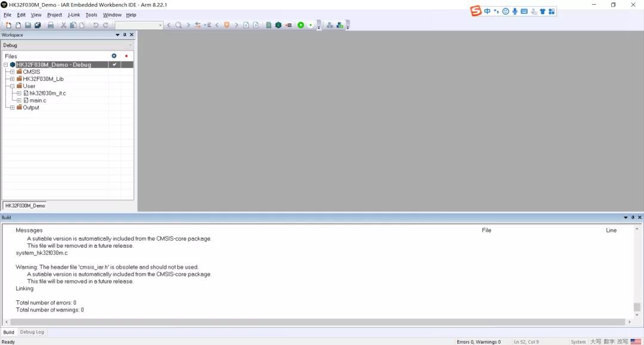Click the Build vertical scrollbar thumb
The width and height of the screenshot is (644, 345).
pos(637,307)
